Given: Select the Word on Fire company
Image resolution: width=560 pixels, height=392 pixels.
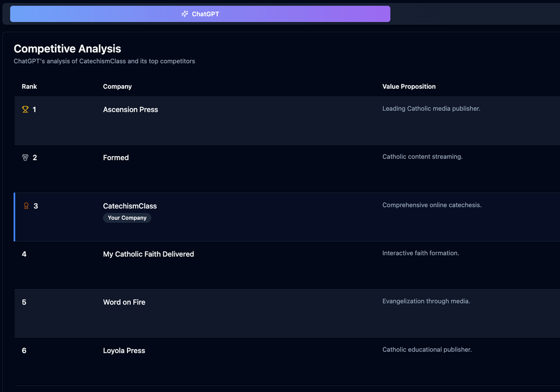Looking at the screenshot, I should click(124, 302).
